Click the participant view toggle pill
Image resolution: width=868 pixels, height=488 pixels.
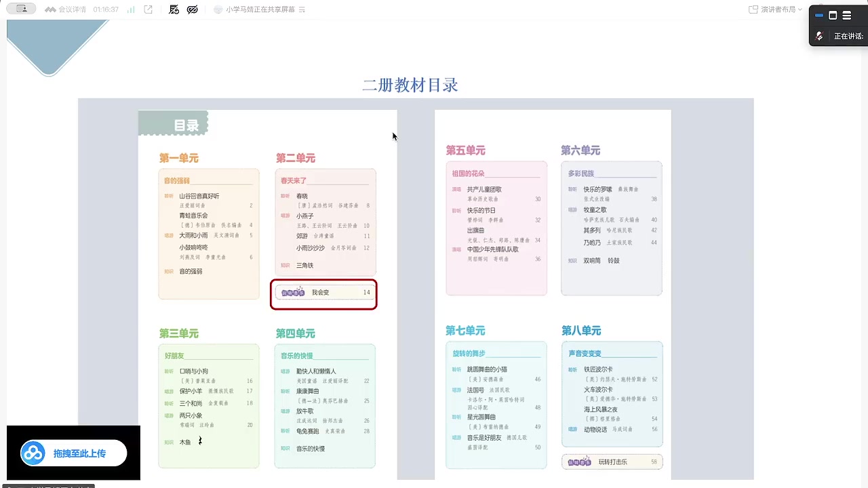(21, 9)
